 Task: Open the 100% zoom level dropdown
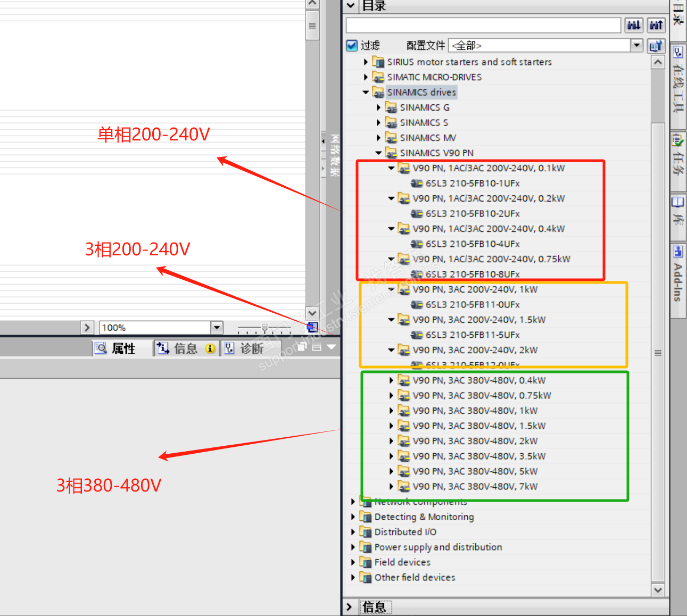tap(217, 327)
